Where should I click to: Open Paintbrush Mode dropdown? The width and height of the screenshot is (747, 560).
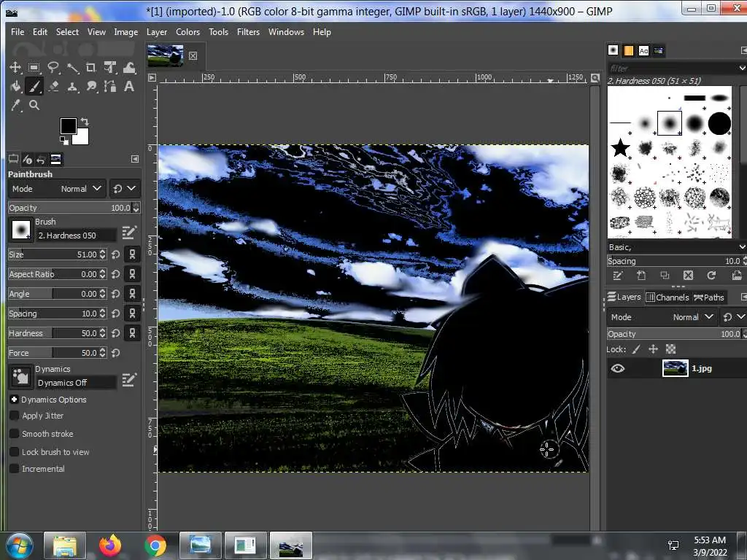click(x=57, y=189)
